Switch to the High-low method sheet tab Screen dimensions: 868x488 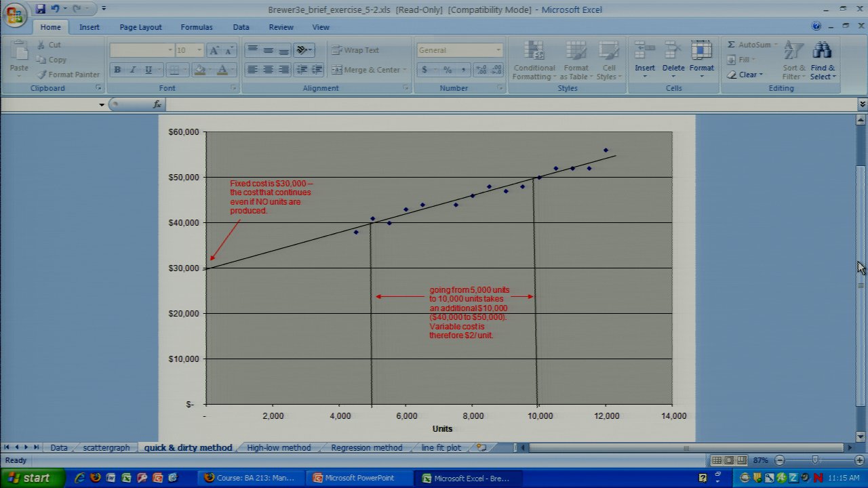tap(279, 447)
